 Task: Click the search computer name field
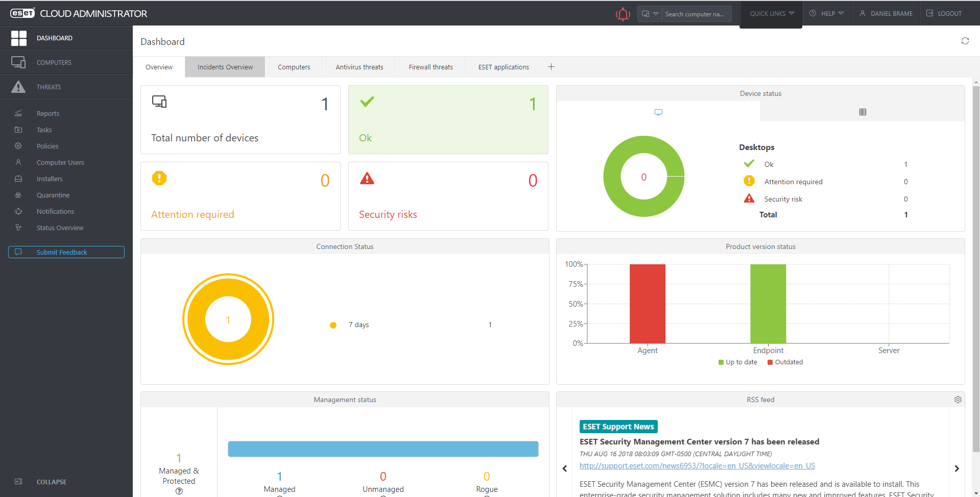click(x=697, y=14)
